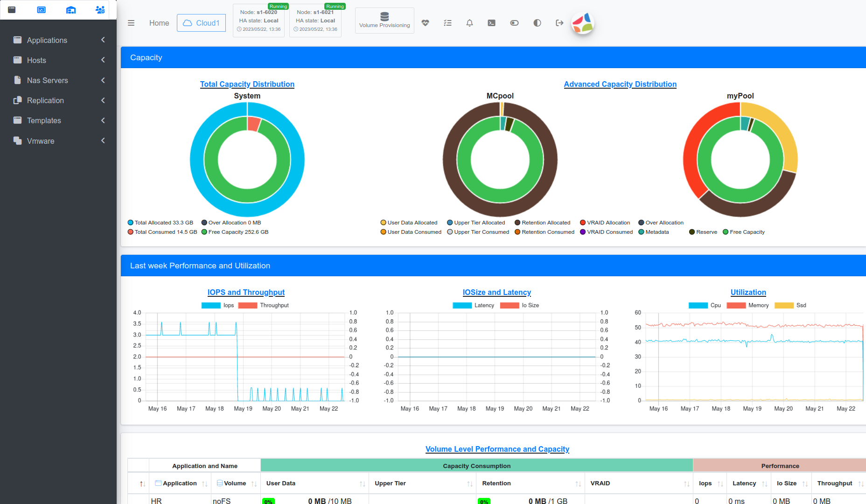Go to the Home menu item
Screen dimensions: 866x504
point(159,23)
